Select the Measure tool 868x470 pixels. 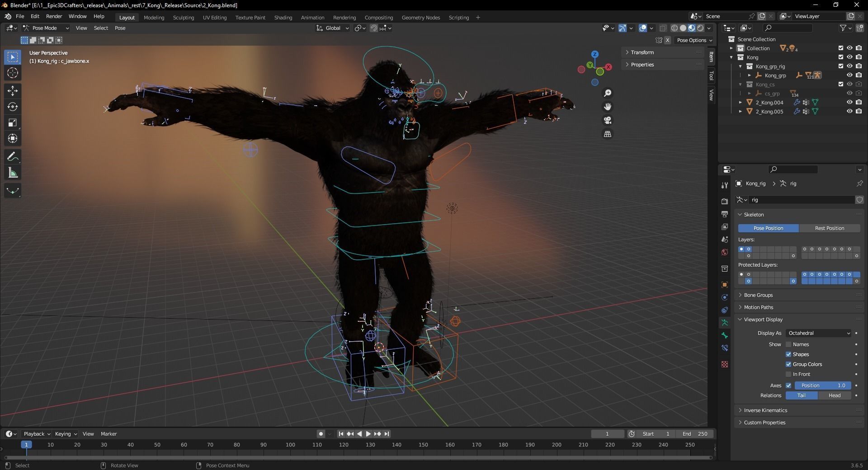pyautogui.click(x=13, y=173)
